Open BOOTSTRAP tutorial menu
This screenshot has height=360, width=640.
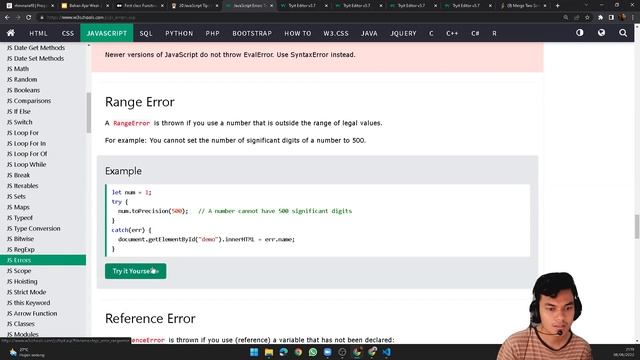click(x=252, y=33)
